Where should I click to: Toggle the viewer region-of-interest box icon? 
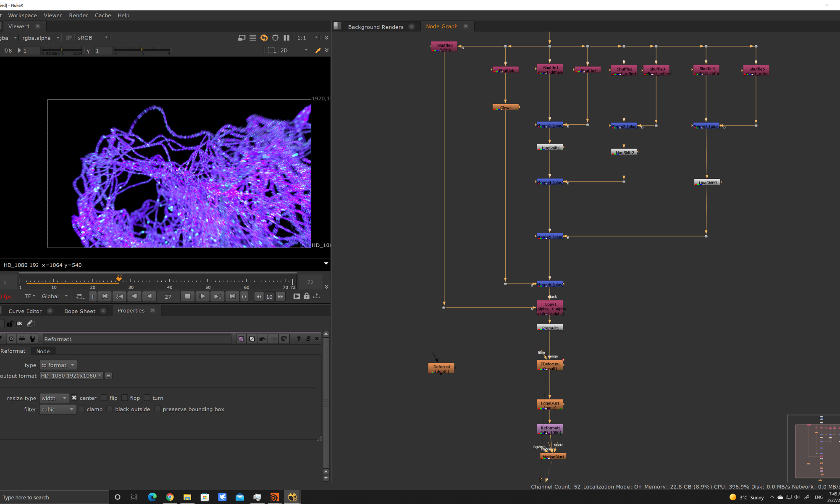[271, 50]
